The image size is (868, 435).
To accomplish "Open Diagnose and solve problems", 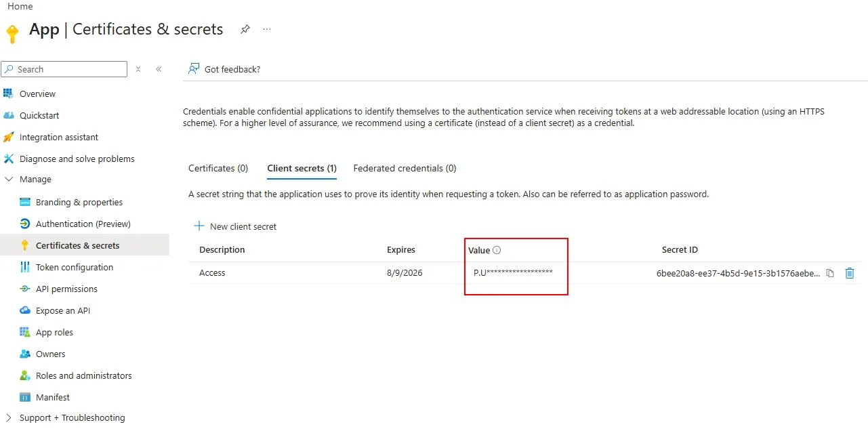I will tap(77, 159).
